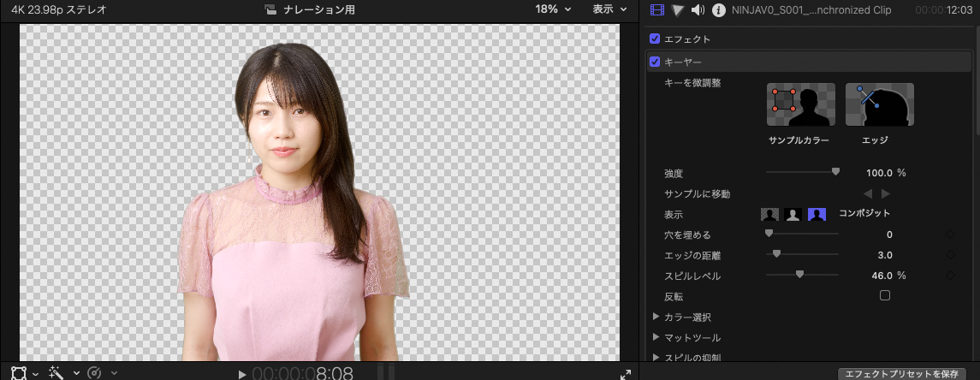Adjust the エッジの距離 slider
980x380 pixels.
click(803, 254)
